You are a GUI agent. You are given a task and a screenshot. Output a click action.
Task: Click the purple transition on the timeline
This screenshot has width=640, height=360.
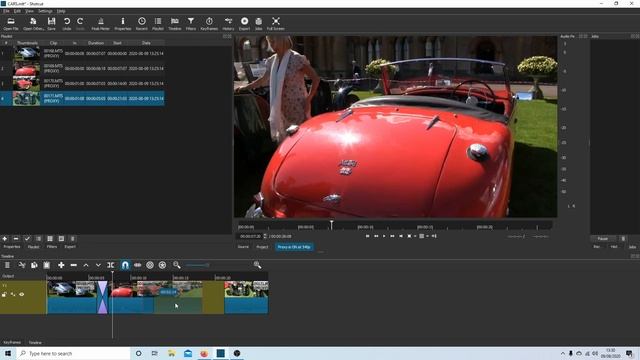coord(102,297)
